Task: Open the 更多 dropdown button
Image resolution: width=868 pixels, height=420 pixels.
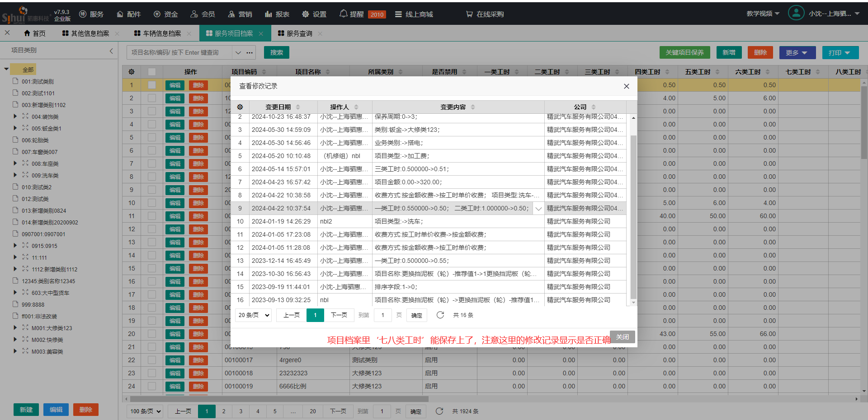Action: tap(797, 53)
